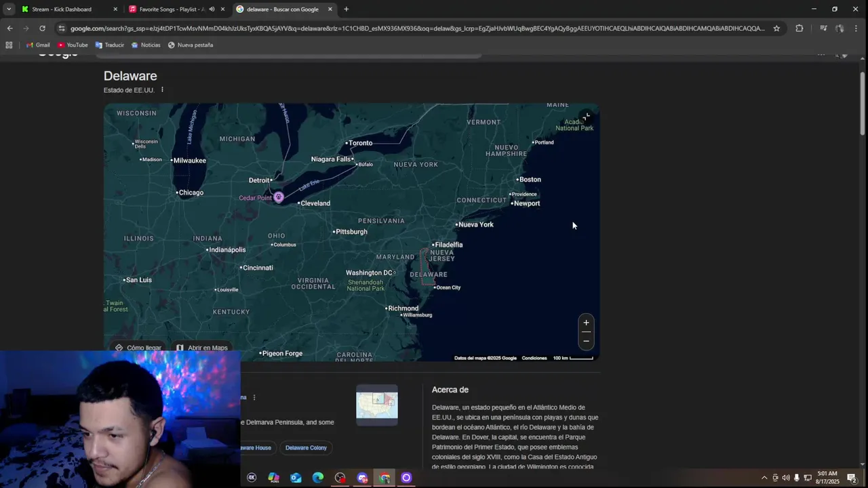Click the Acerca de heading
The height and width of the screenshot is (488, 868).
click(x=450, y=390)
